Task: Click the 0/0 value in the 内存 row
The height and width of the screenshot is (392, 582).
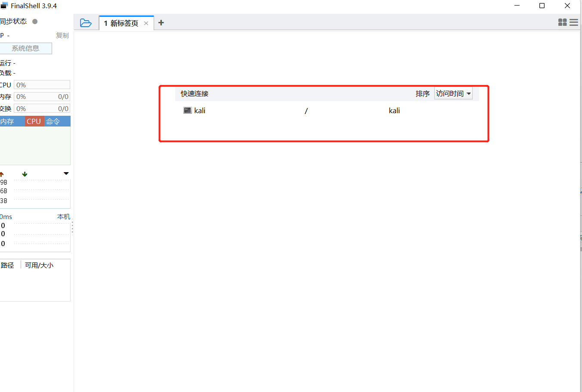Action: 63,97
